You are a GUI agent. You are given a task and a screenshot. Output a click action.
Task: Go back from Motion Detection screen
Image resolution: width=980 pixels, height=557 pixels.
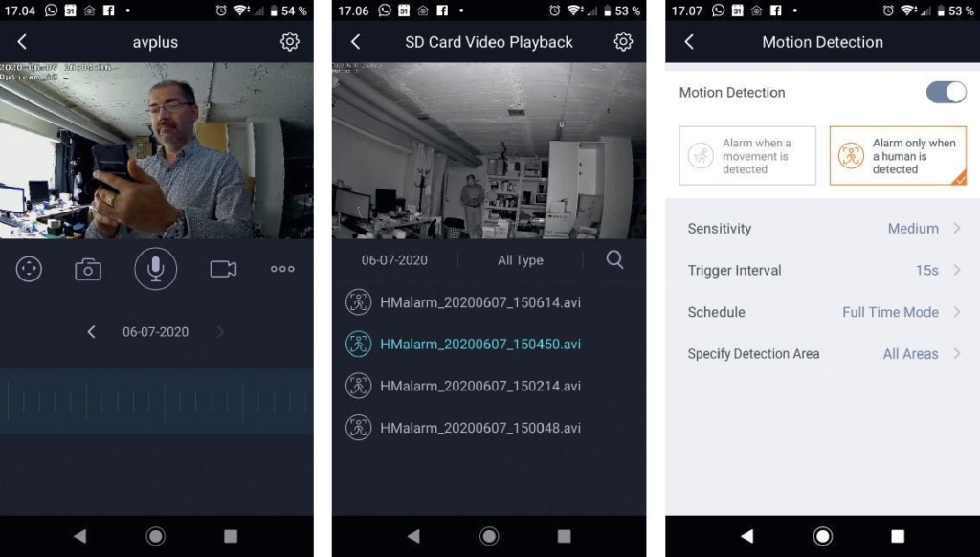(689, 42)
